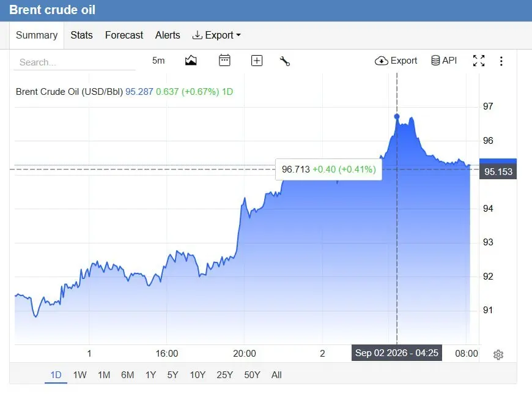Viewport: 532px width, 394px height.
Task: Open the Forecast tab
Action: (124, 35)
